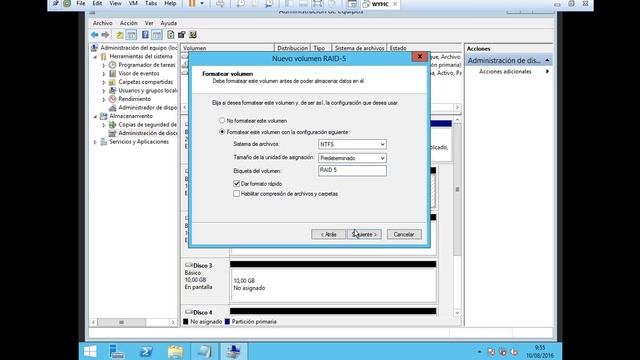
Task: Click the rightmost disk view toolbar icon
Action: tap(193, 35)
